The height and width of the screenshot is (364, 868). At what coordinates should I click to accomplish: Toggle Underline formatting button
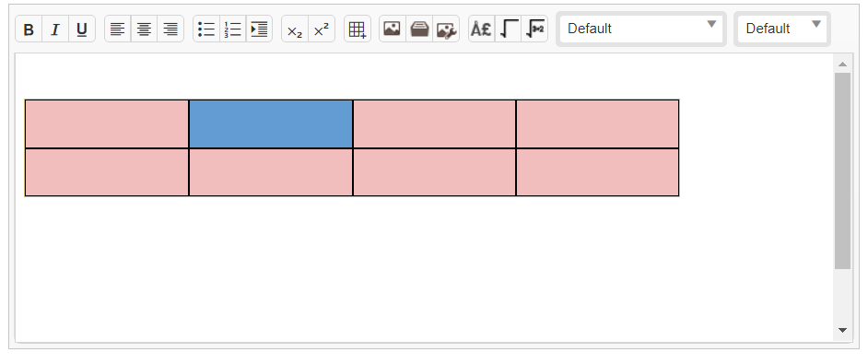(x=82, y=29)
